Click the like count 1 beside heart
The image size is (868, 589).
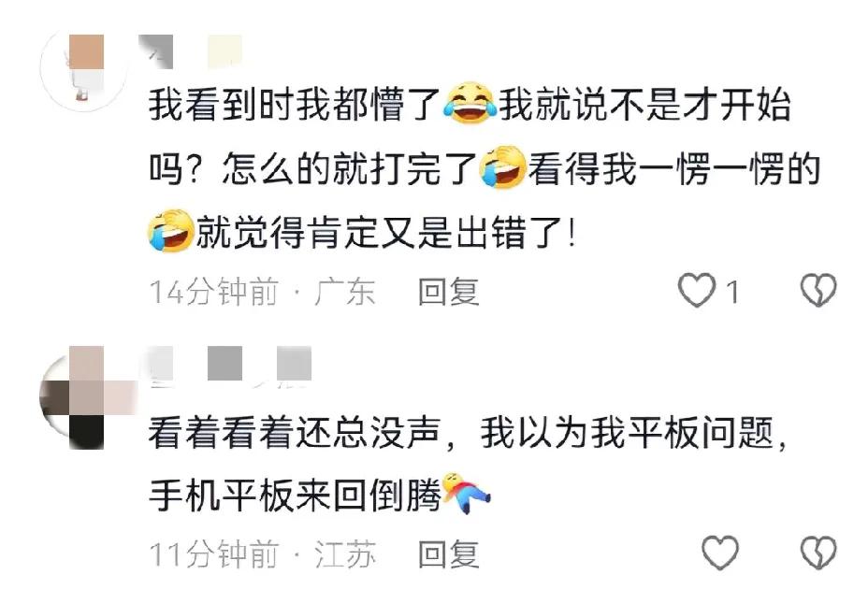coord(732,292)
